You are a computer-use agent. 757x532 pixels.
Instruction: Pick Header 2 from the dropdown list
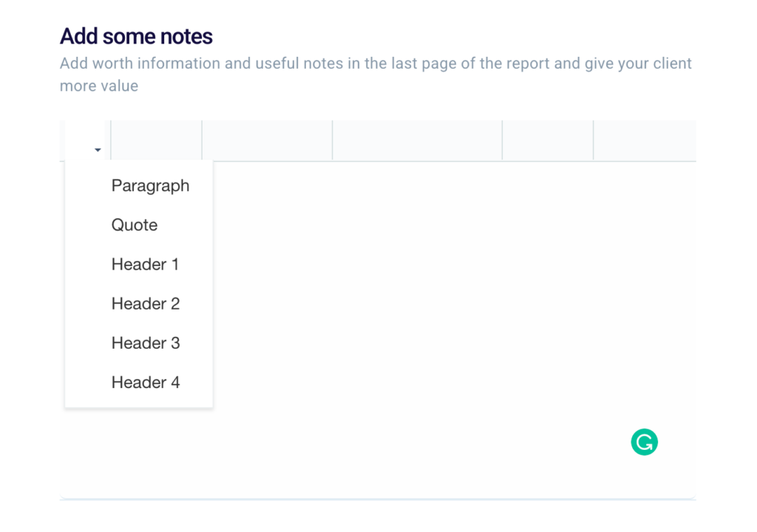click(146, 303)
